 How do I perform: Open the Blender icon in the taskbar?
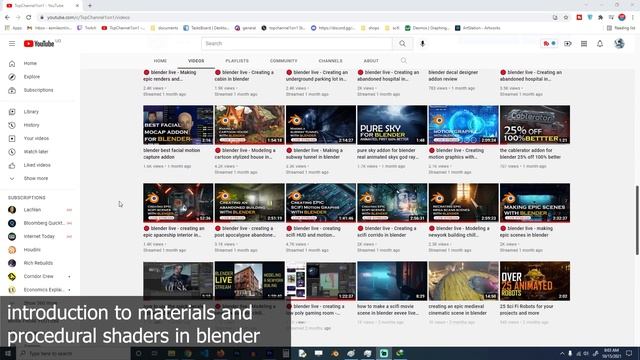click(x=335, y=353)
